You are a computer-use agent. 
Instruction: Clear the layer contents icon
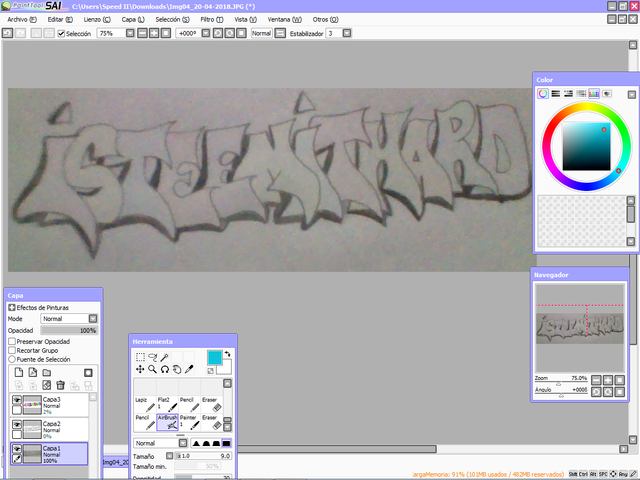pyautogui.click(x=47, y=385)
